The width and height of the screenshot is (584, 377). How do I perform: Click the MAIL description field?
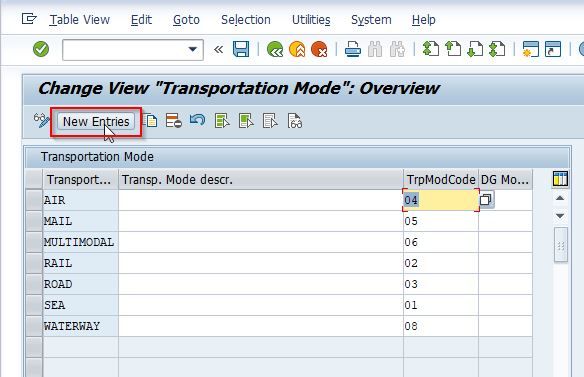261,221
